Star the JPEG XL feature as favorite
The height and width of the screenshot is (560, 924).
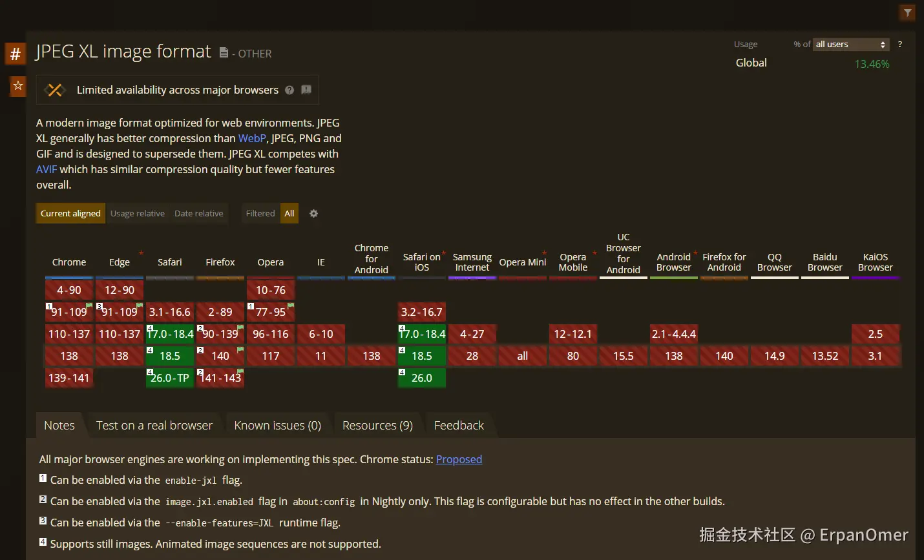(18, 85)
